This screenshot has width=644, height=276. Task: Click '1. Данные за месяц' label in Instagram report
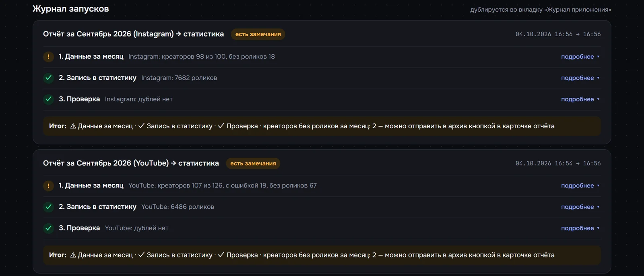tap(91, 57)
